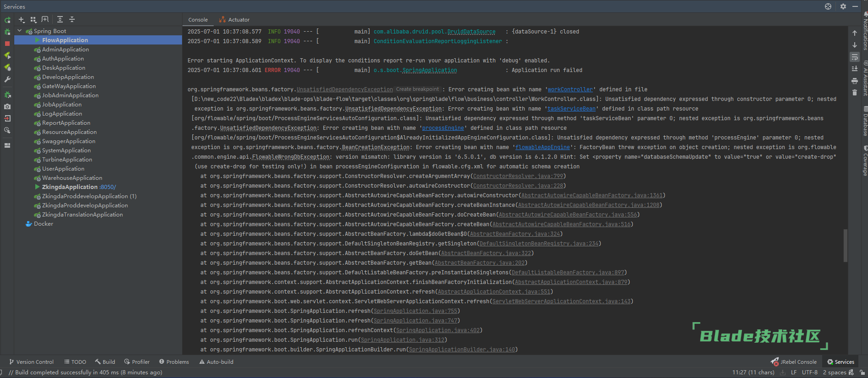Click the Create breakpoint hint

pyautogui.click(x=417, y=89)
